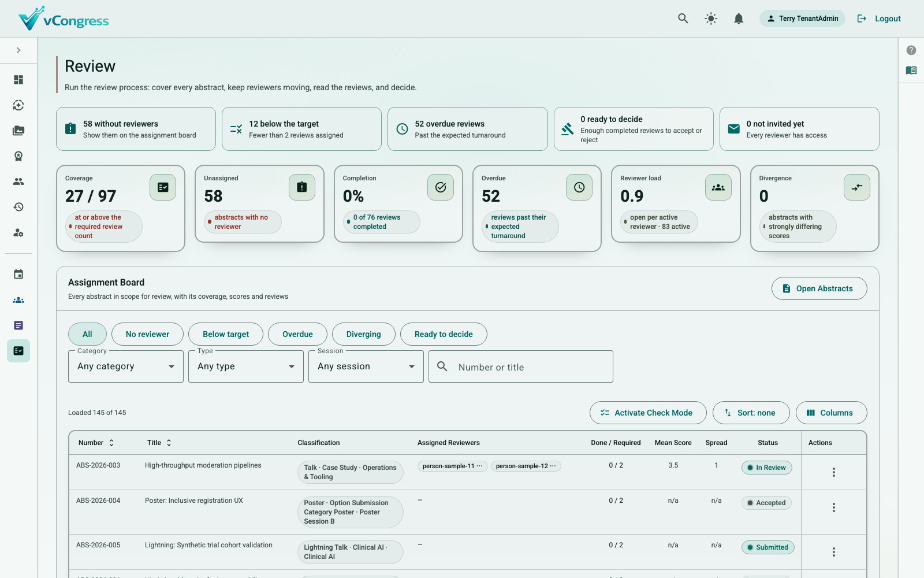Click Reviewer load card people icon
Image resolution: width=924 pixels, height=578 pixels.
[718, 187]
